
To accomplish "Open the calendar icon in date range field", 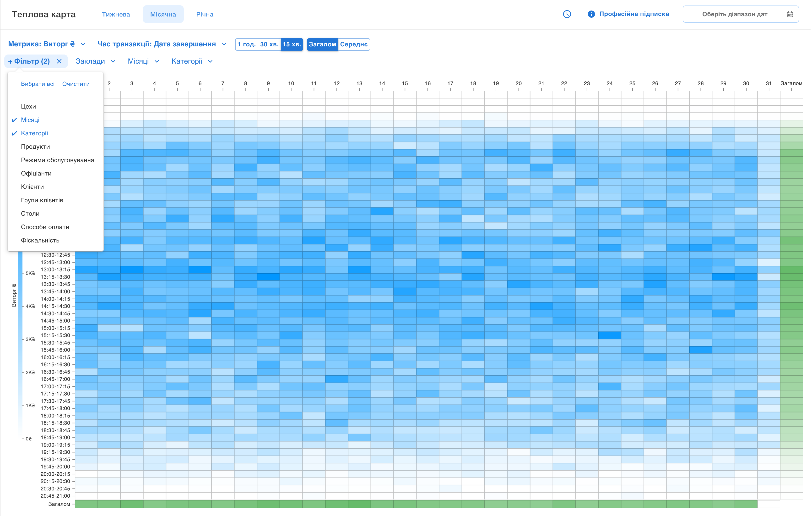I will click(x=790, y=14).
